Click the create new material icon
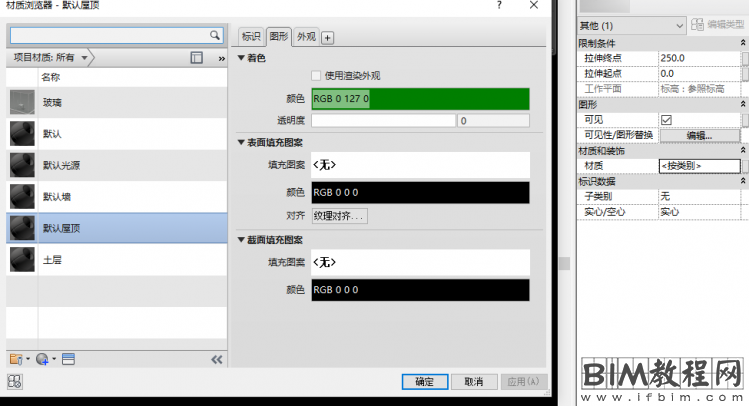Image resolution: width=749 pixels, height=406 pixels. [43, 358]
